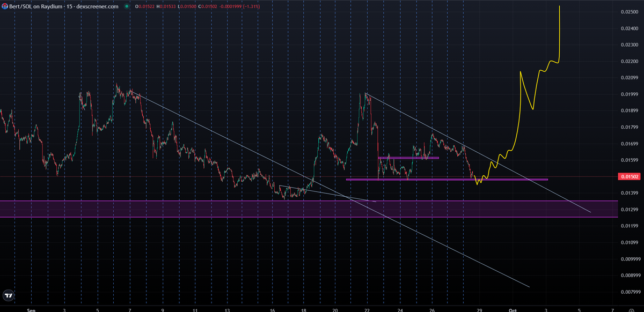Screen dimensions: 644x312
Task: Click the close value C0.01502
Action: click(x=209, y=6)
